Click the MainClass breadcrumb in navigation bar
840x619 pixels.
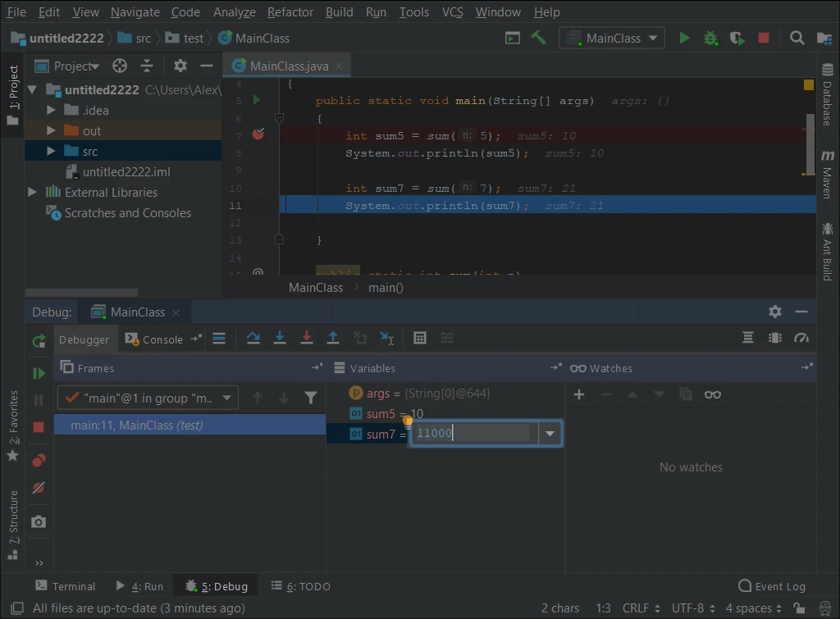pyautogui.click(x=254, y=38)
